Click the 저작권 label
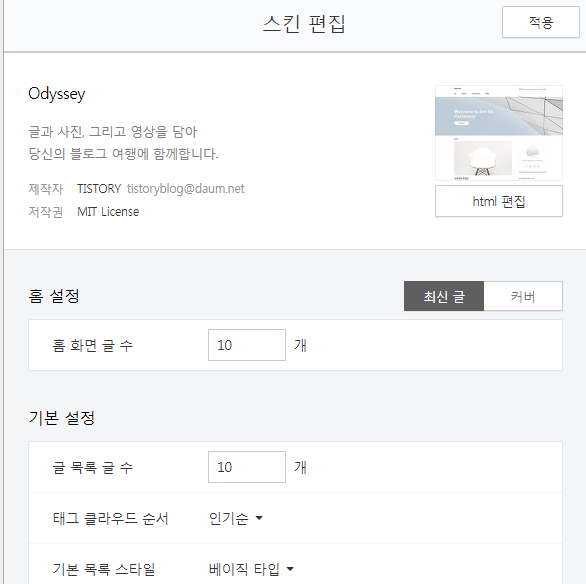Viewport: 586px width, 584px height. tap(46, 212)
